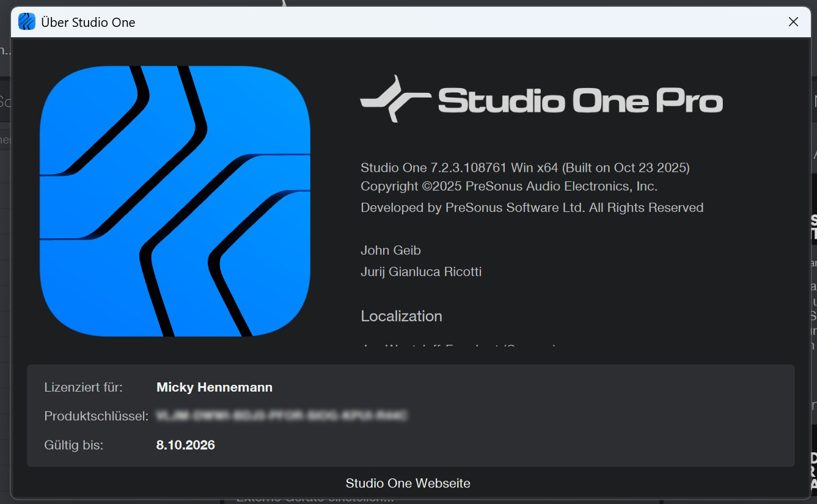Click the Lizenziert für label
Screen dimensions: 817x504
tap(84, 387)
